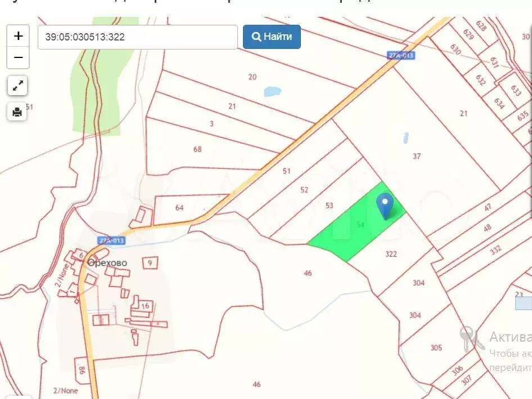Focus the cadastral number search field
Image resolution: width=532 pixels, height=399 pixels.
[138, 37]
